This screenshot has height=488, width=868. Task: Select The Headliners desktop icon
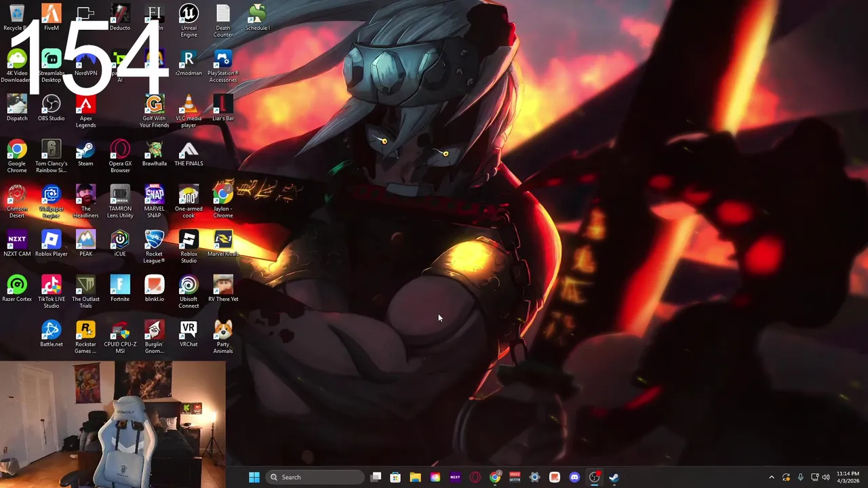[x=85, y=202]
